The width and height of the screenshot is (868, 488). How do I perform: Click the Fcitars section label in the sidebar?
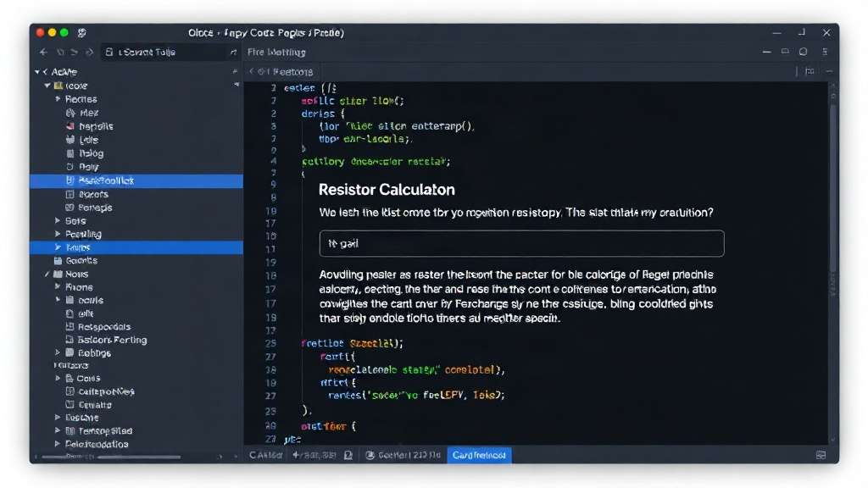(71, 365)
